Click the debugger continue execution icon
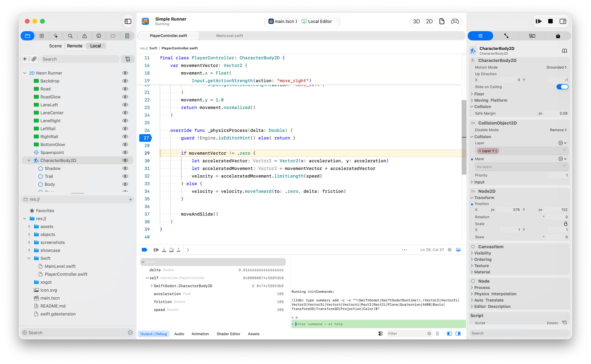Image resolution: width=591 pixels, height=364 pixels. tap(156, 250)
